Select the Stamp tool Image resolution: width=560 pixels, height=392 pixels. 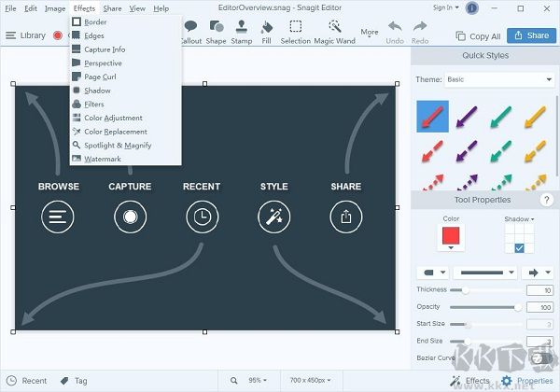(x=242, y=31)
